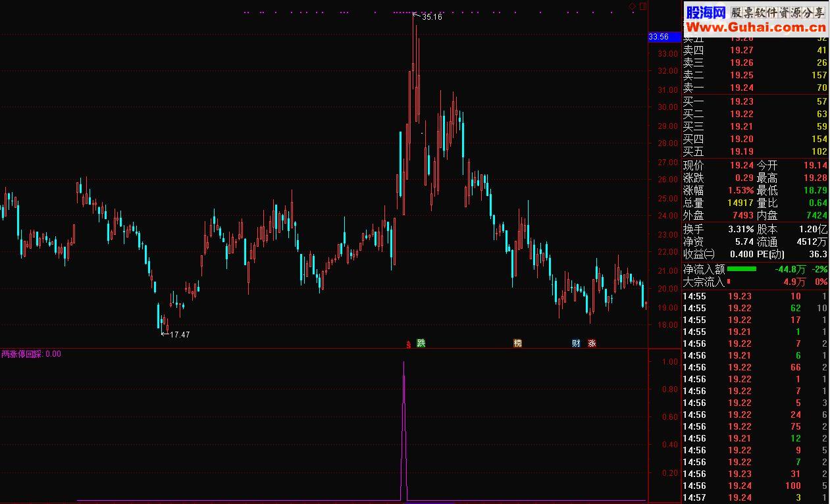Select the 35.16 peak price label
The height and width of the screenshot is (504, 830).
[432, 17]
